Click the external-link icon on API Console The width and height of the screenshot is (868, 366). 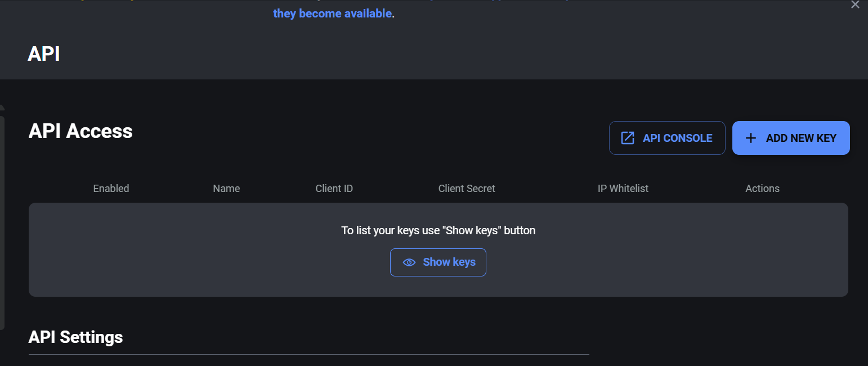pos(627,137)
